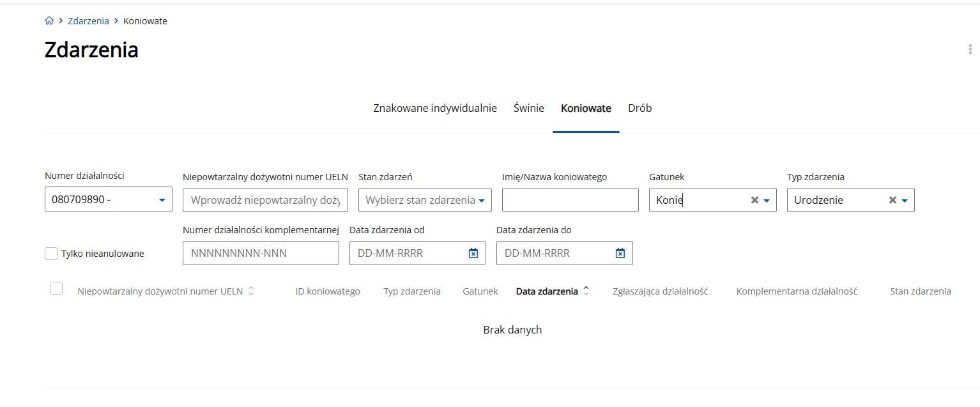Click the home icon in breadcrumb
Image resolution: width=980 pixels, height=407 pixels.
(49, 21)
